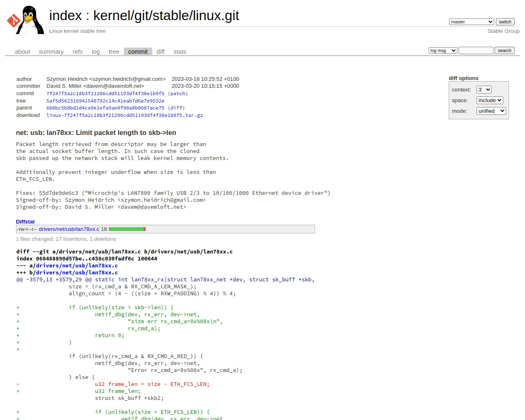Click the added 'return 0;' line
The height and width of the screenshot is (420, 525).
110,336
